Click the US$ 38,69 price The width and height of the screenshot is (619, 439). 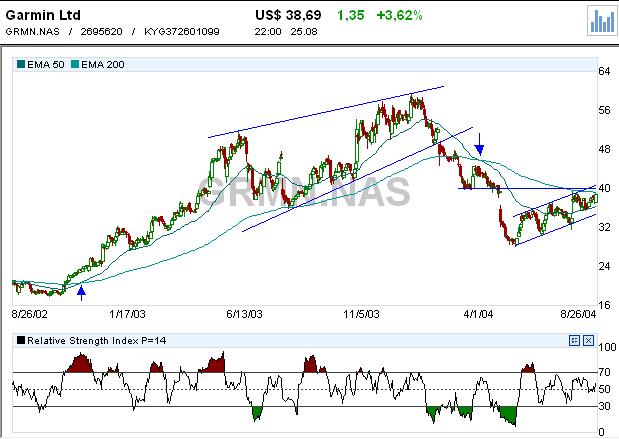(288, 15)
